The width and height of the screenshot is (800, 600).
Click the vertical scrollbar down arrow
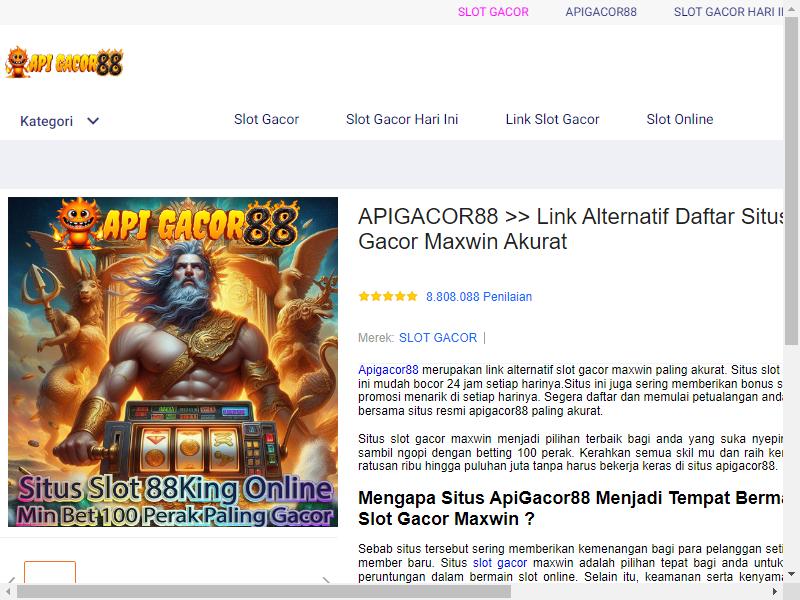(791, 574)
